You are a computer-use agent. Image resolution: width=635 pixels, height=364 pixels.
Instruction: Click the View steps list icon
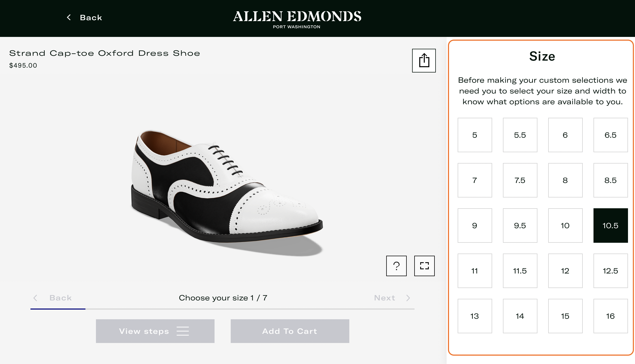183,331
